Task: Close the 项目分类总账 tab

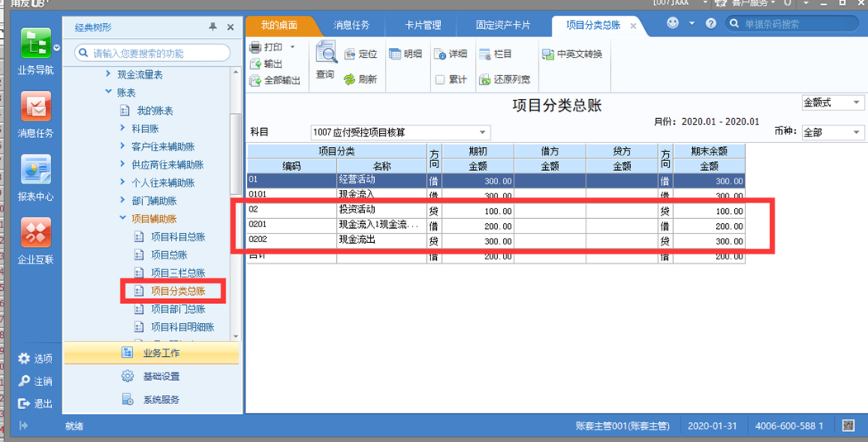Action: (x=633, y=26)
